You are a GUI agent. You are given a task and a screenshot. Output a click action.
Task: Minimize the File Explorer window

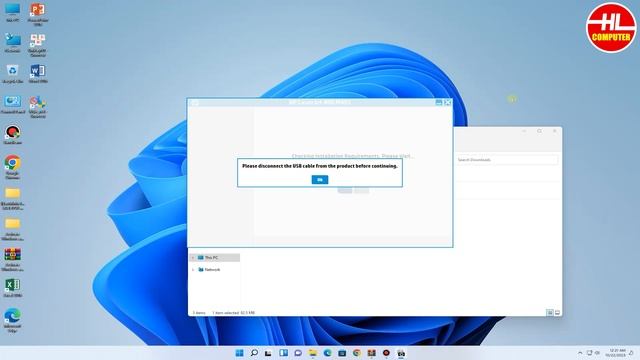coord(524,131)
